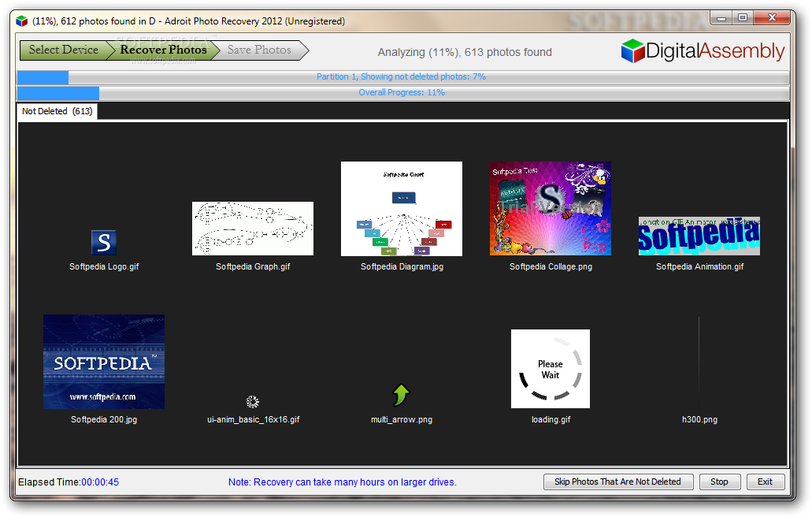Click the ui-anim_basic_16x16.gif file name
812x517 pixels.
click(254, 419)
